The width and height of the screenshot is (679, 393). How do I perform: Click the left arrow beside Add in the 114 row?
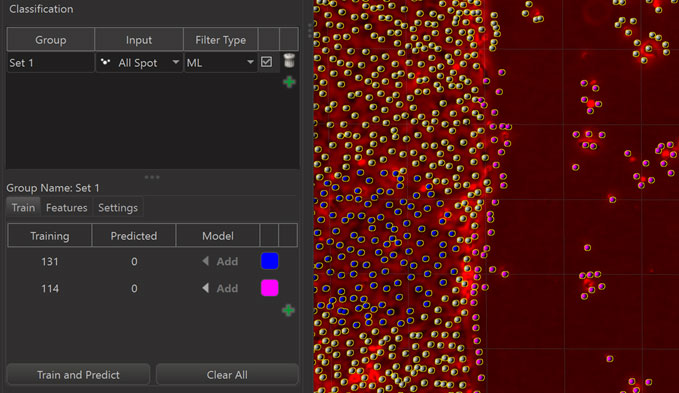206,288
